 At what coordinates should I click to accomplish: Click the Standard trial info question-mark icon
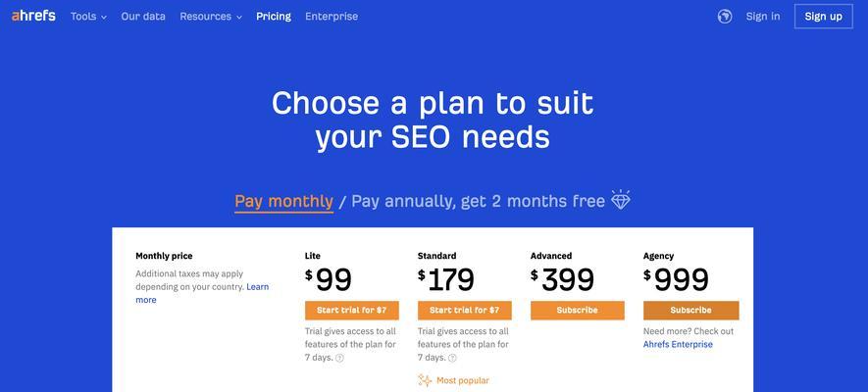tap(452, 358)
